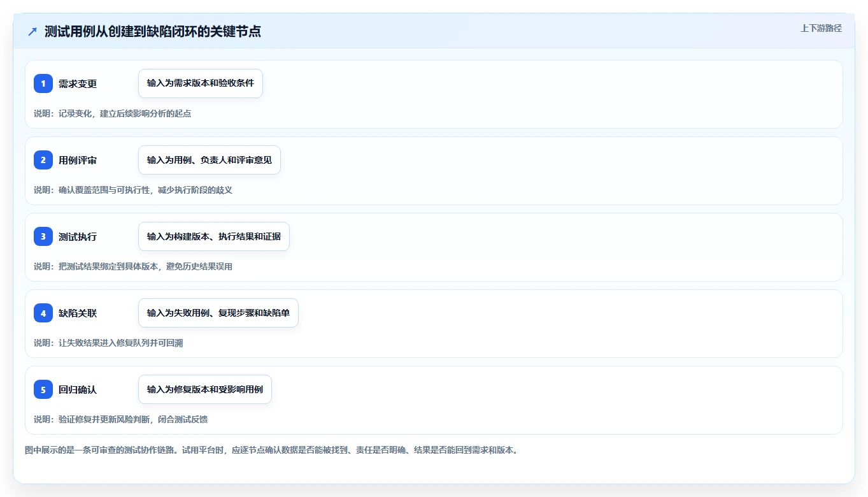
Task: Click the step 5 number badge
Action: pos(43,389)
